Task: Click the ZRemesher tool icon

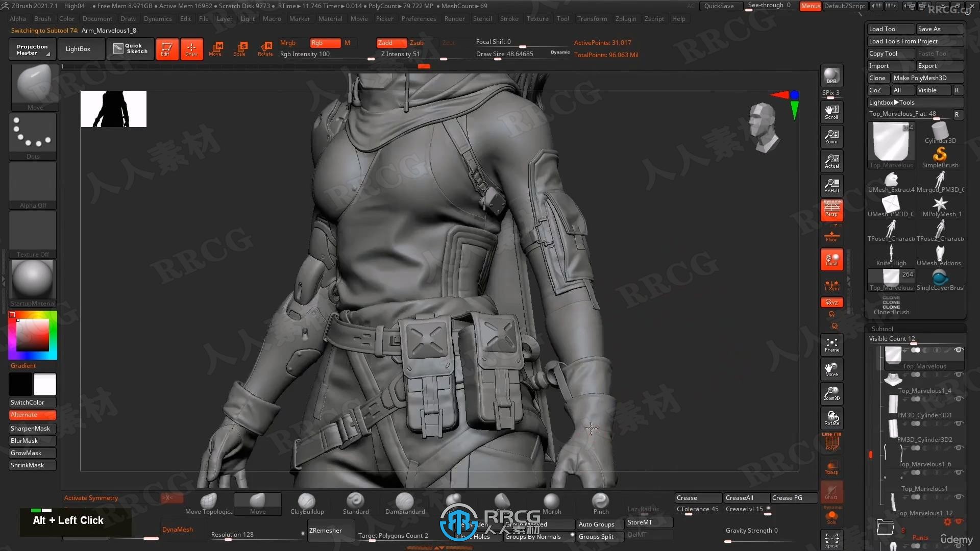Action: pyautogui.click(x=326, y=531)
